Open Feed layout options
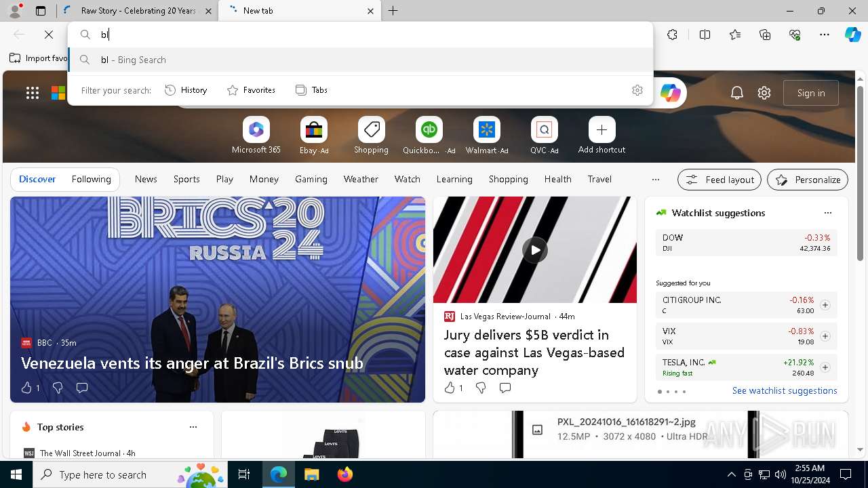 pyautogui.click(x=719, y=180)
